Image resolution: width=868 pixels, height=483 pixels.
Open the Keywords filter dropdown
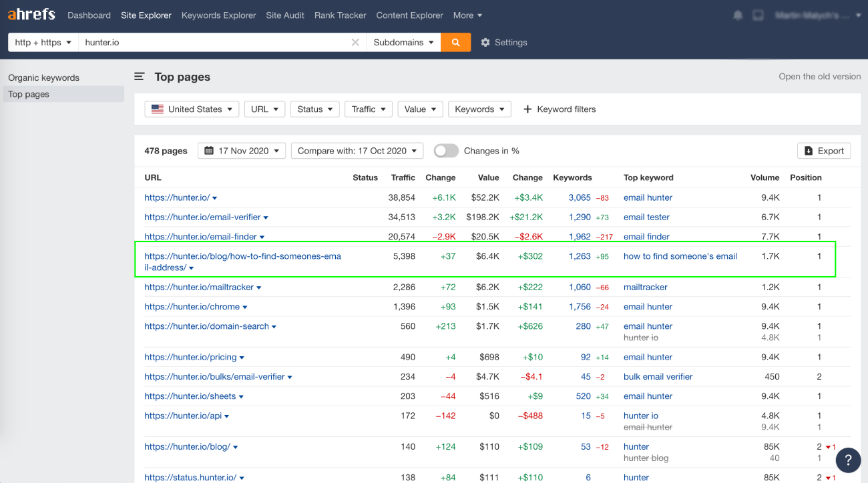[479, 109]
